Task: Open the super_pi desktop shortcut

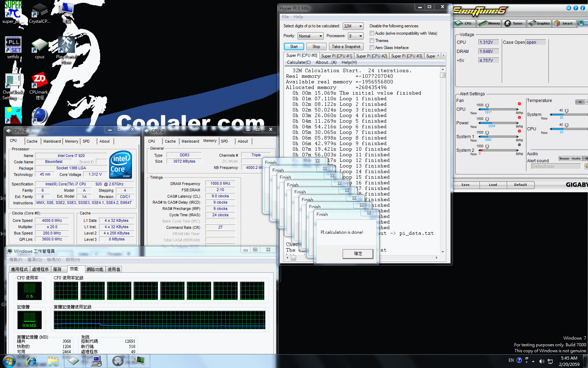Action: coord(13,12)
